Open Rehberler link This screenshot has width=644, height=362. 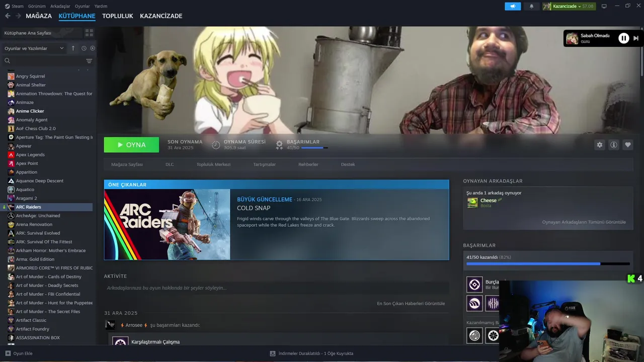[x=308, y=164]
